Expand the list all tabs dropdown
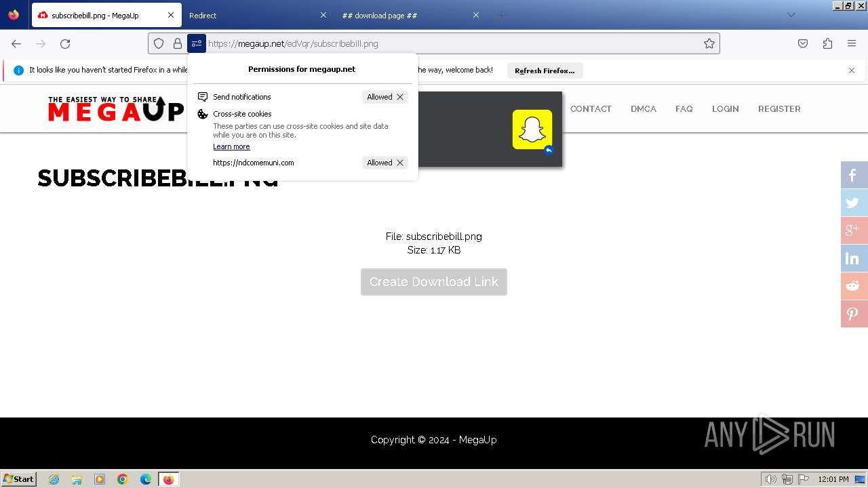The height and width of the screenshot is (488, 868). (791, 15)
